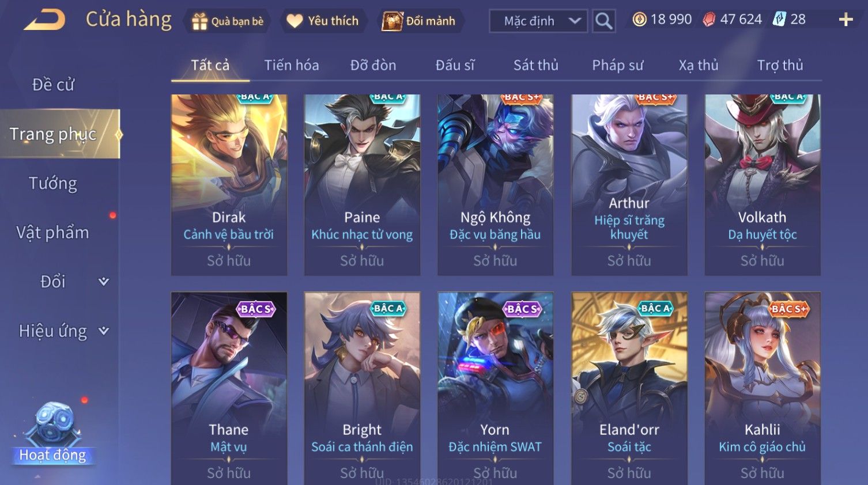Open the Hoạt động event icon
Image resolution: width=868 pixels, height=485 pixels.
53,433
